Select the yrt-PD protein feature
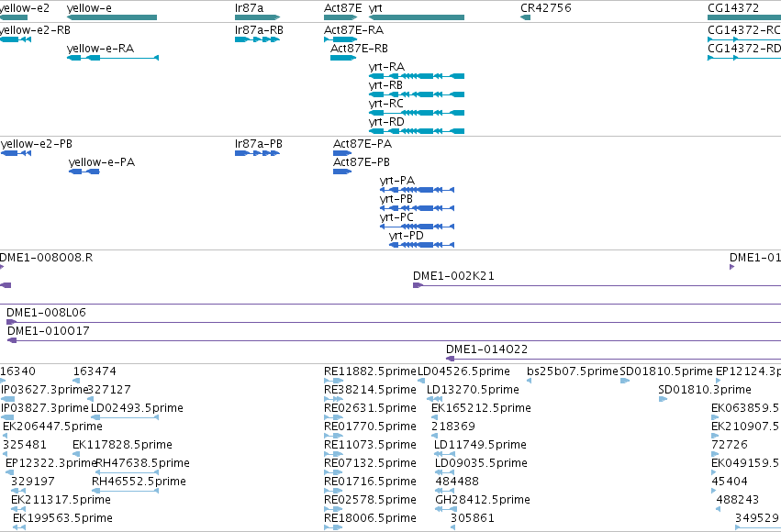This screenshot has width=781, height=532. pos(421,245)
